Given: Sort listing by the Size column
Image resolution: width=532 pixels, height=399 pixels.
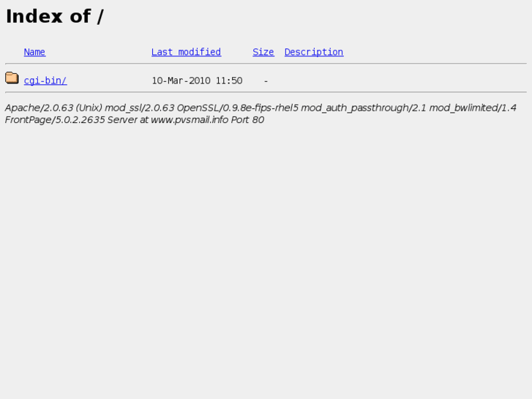Looking at the screenshot, I should pyautogui.click(x=263, y=52).
